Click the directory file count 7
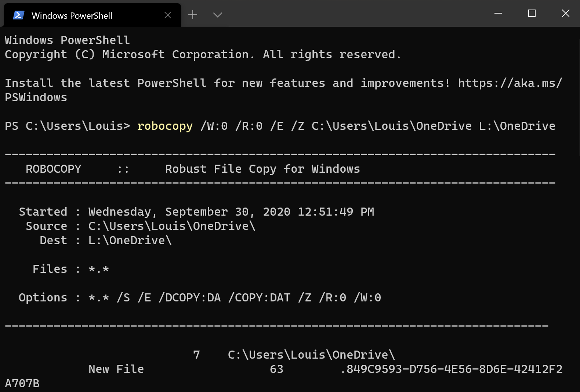This screenshot has height=392, width=580. click(x=197, y=355)
